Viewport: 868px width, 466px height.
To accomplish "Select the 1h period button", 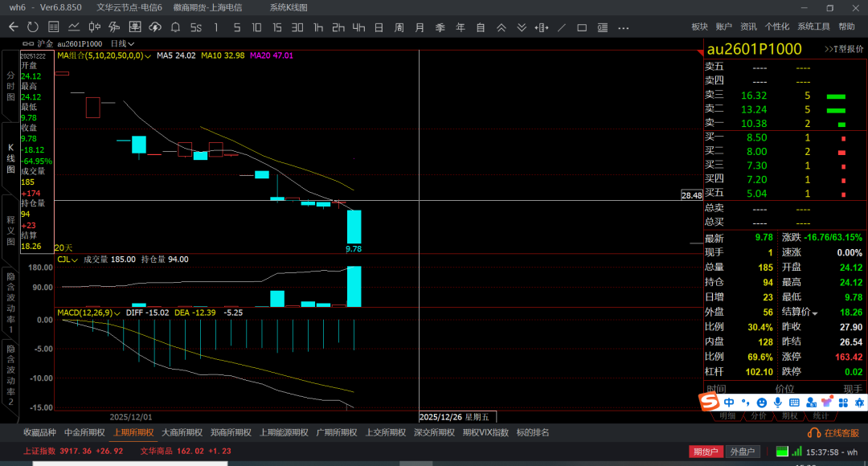I will click(x=317, y=27).
